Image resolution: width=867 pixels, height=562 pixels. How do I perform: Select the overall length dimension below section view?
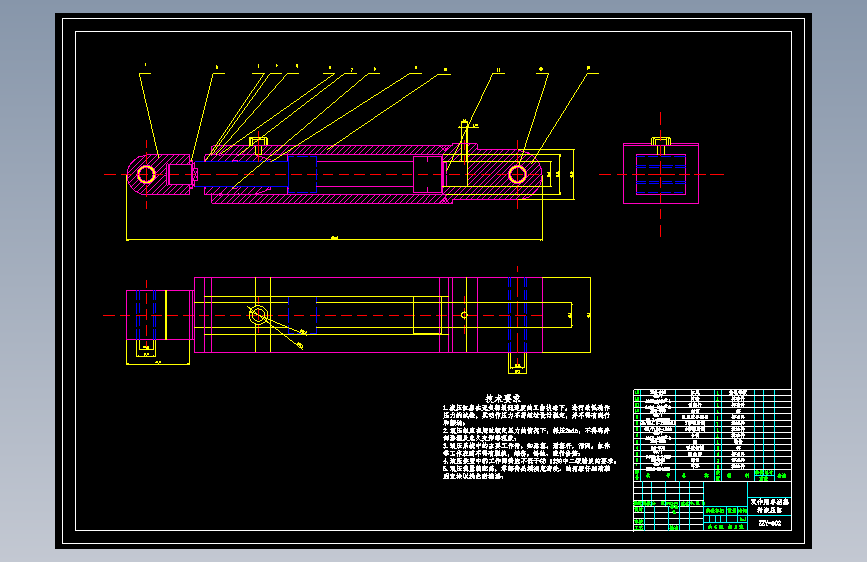coord(335,240)
